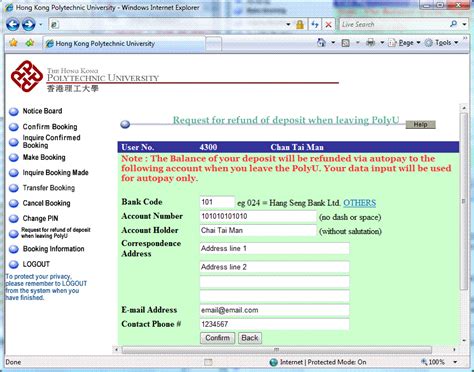Click the Print toolbar icon
This screenshot has height=372, width=474.
pos(370,43)
